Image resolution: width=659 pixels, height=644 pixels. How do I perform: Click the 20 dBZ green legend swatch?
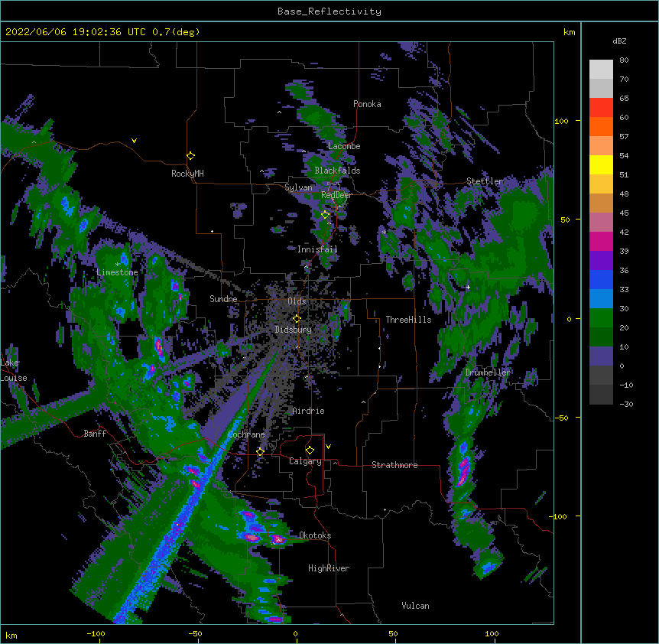coord(601,318)
